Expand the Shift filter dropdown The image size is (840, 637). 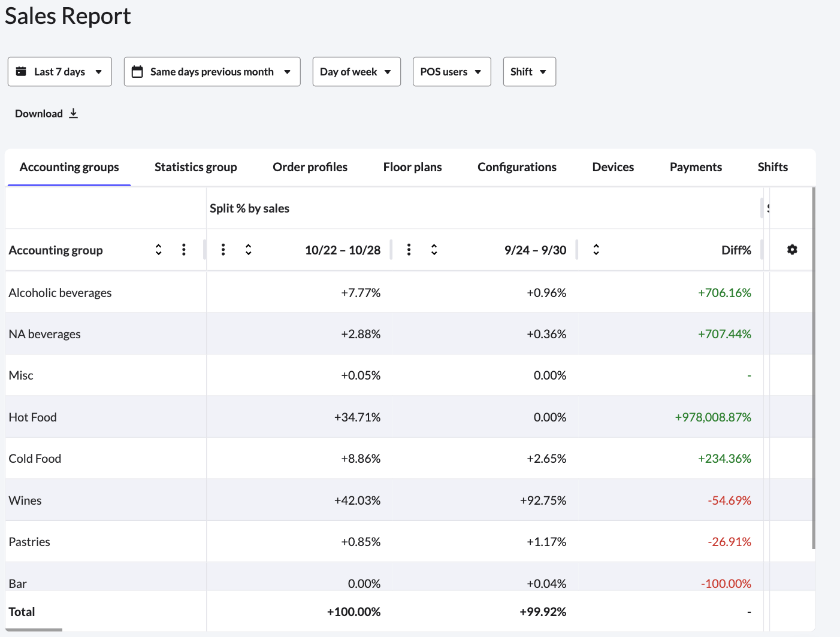point(529,71)
